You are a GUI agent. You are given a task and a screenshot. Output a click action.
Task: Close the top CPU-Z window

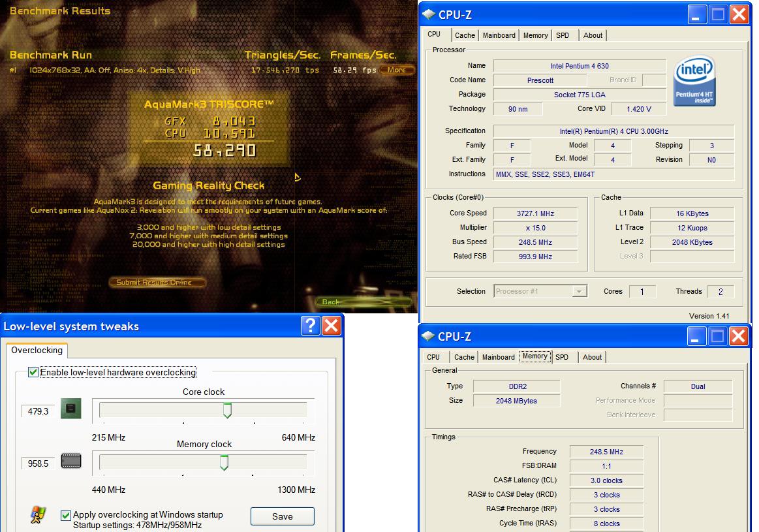[x=739, y=14]
